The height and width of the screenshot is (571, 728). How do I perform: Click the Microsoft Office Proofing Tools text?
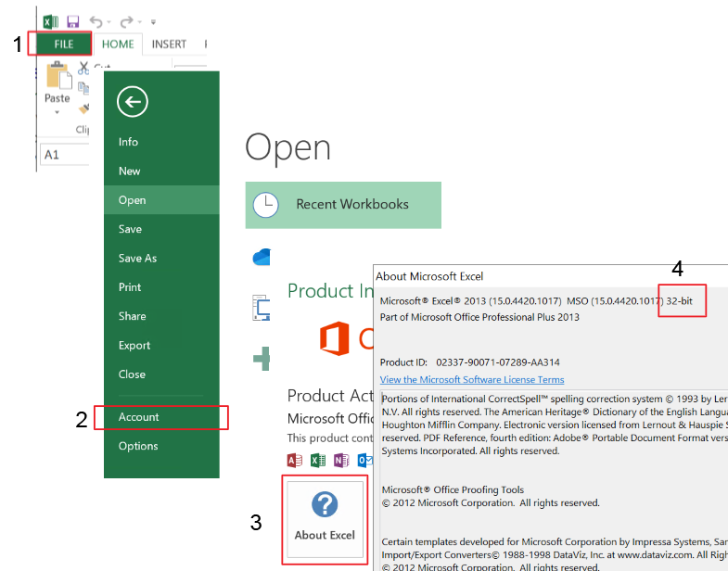pyautogui.click(x=453, y=489)
